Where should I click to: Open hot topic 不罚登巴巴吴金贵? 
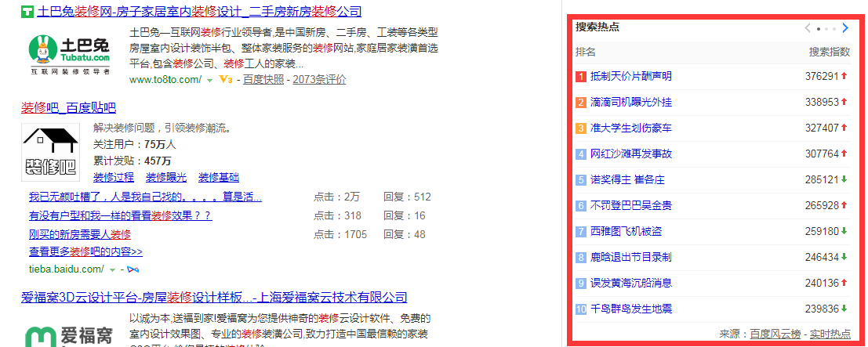pyautogui.click(x=631, y=205)
